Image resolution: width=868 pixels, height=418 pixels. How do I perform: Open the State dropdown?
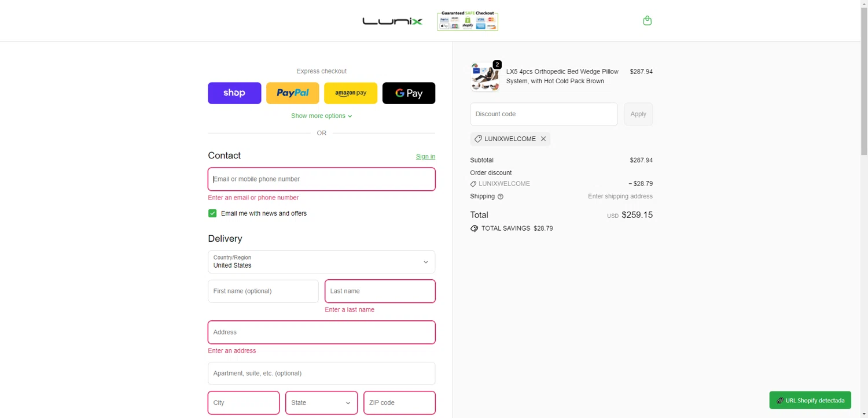[321, 403]
